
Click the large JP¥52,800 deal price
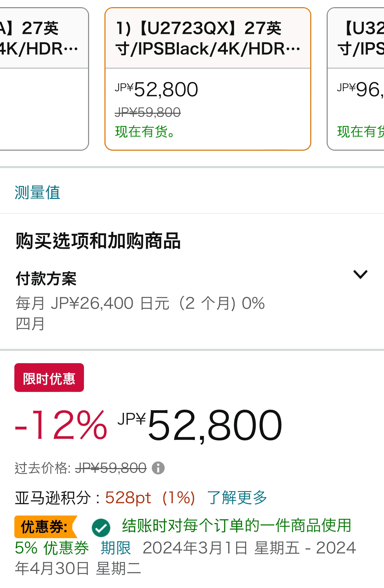tap(200, 425)
